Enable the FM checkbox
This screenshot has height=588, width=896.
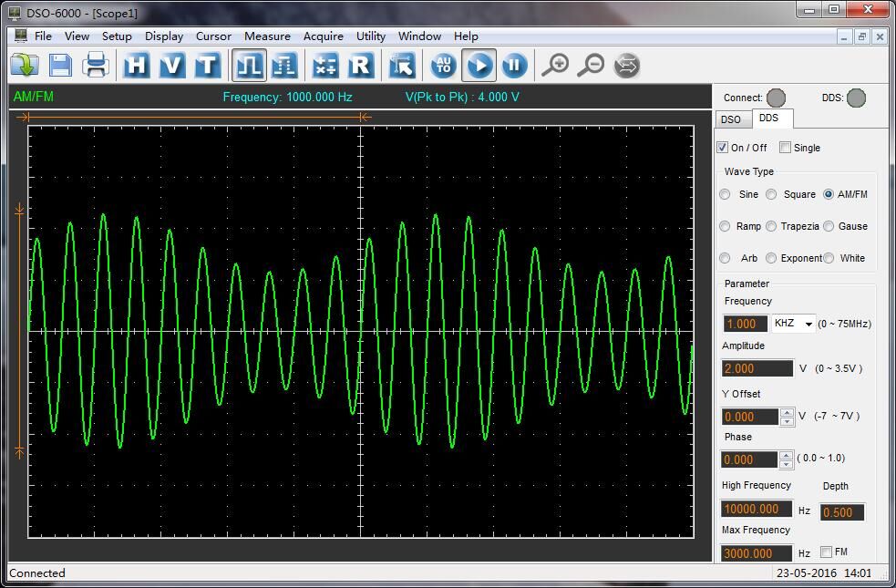(826, 552)
